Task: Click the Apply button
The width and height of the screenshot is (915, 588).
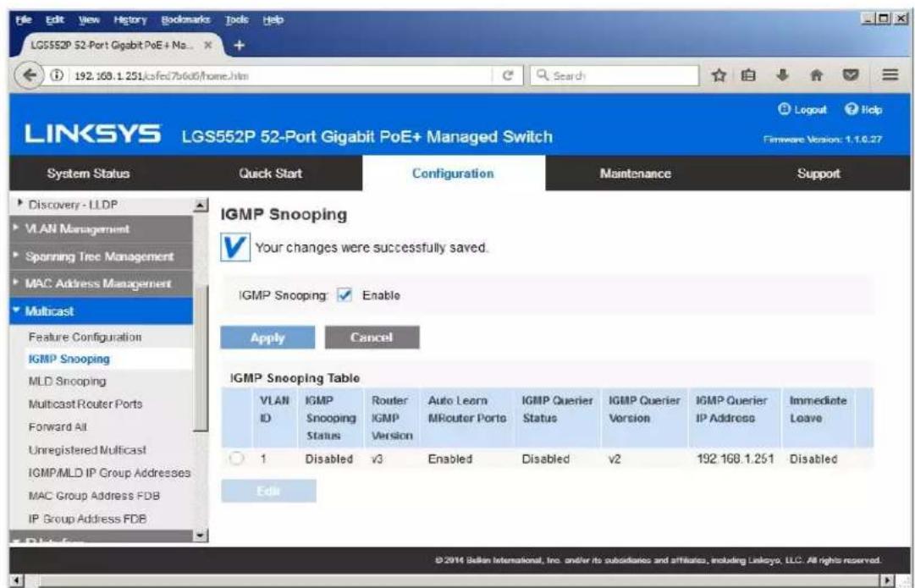Action: coord(267,338)
